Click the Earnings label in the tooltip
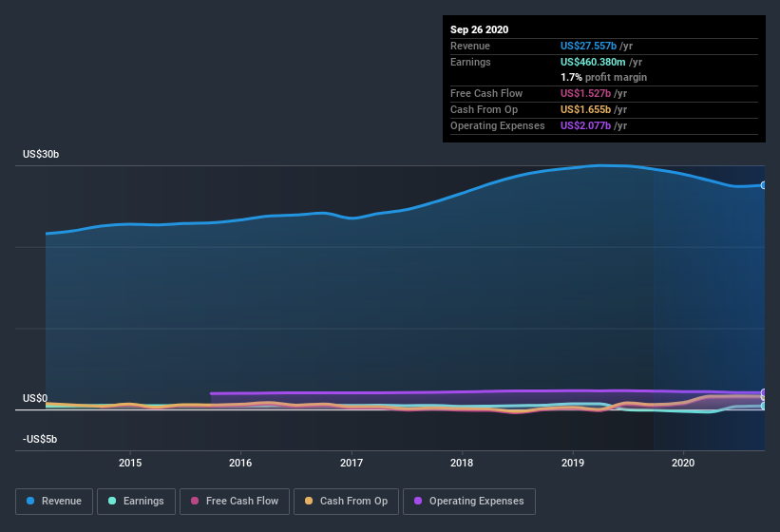Viewport: 780px width, 532px height. point(470,62)
